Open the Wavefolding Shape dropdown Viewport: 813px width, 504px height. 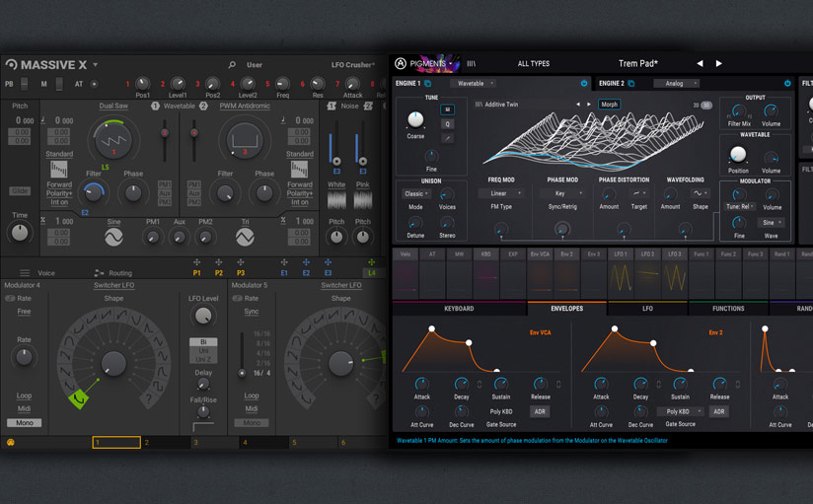(701, 193)
